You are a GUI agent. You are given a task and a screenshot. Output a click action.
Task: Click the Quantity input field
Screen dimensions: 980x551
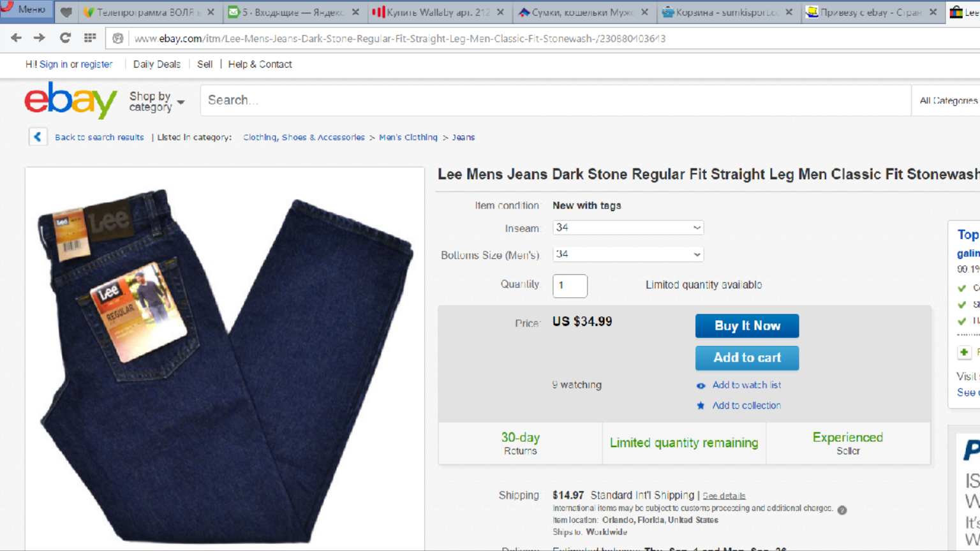(x=570, y=286)
